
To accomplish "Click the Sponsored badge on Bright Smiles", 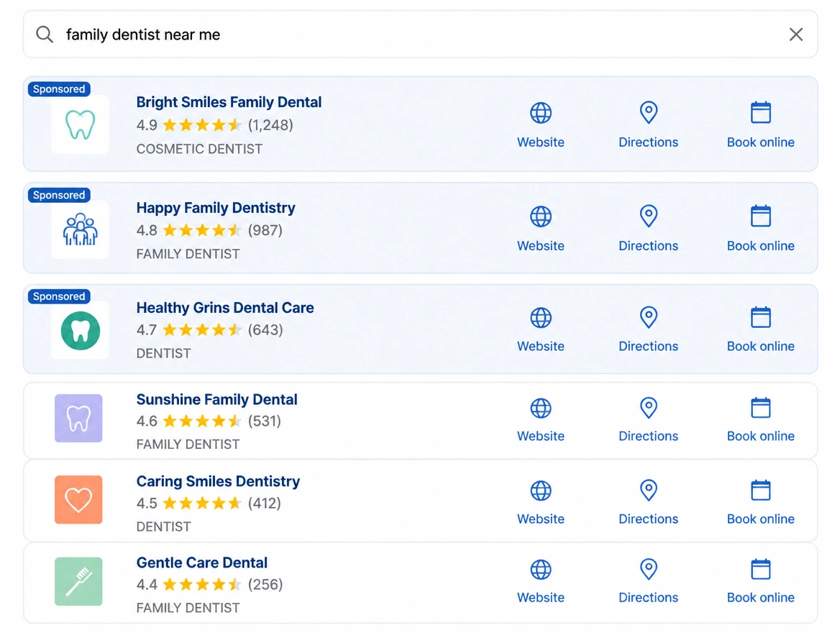I will tap(59, 89).
